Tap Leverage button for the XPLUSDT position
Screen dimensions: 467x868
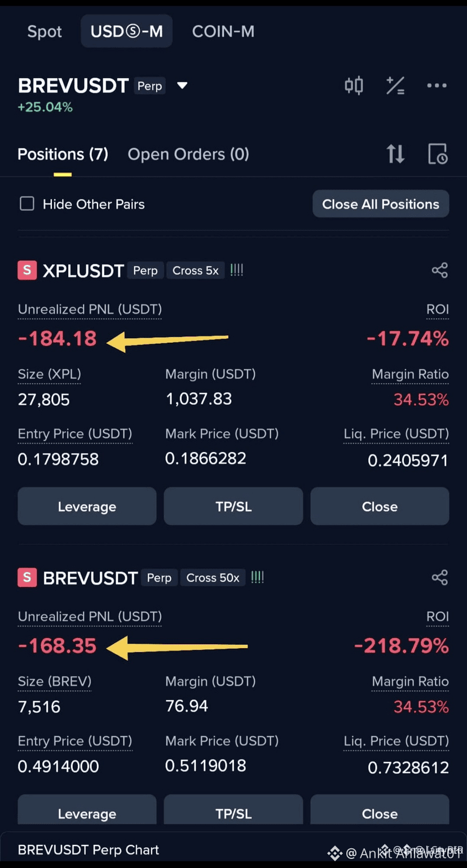(87, 506)
